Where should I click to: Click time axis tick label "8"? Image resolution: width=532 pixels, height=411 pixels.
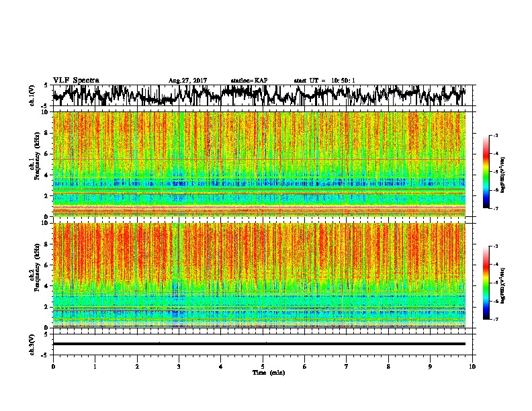[388, 367]
